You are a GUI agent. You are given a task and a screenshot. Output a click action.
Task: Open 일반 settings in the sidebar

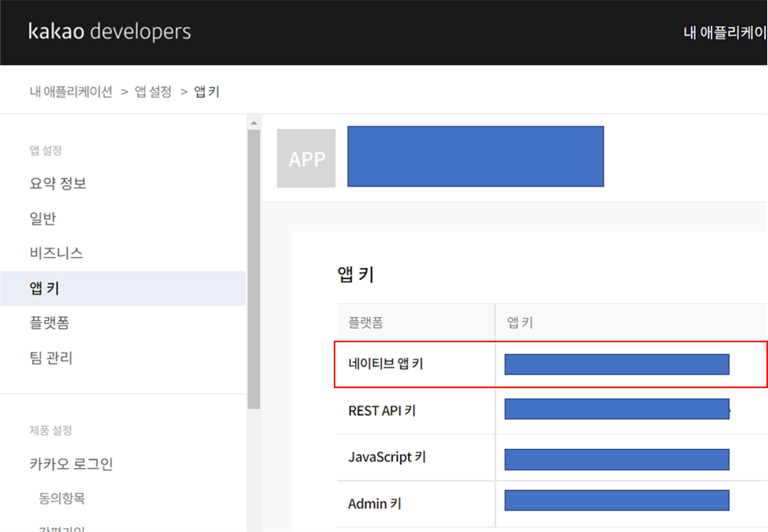43,218
